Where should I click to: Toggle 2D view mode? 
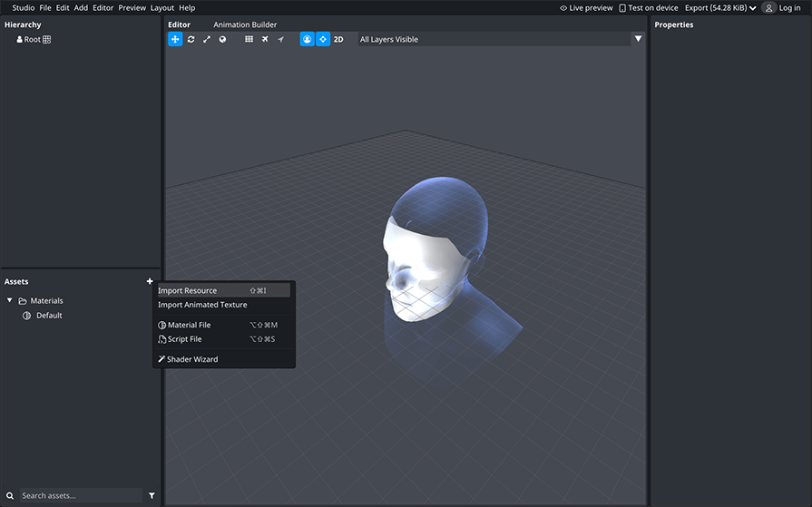pyautogui.click(x=338, y=40)
